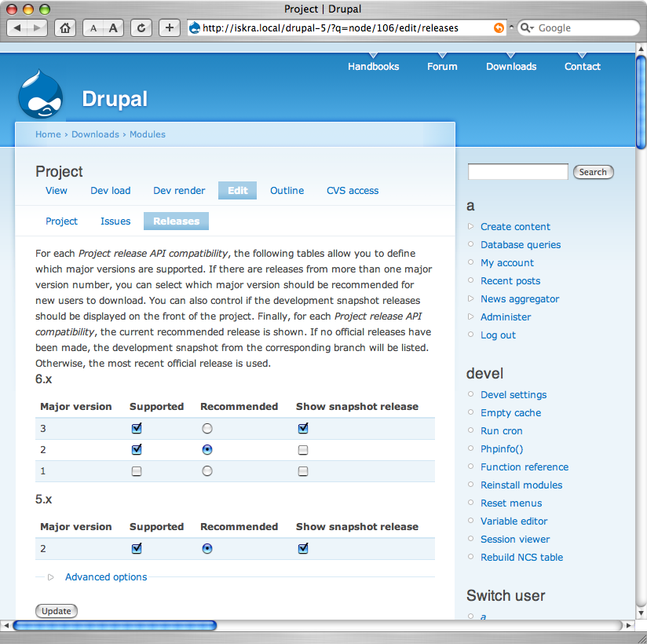Go to browser home page icon

(66, 27)
